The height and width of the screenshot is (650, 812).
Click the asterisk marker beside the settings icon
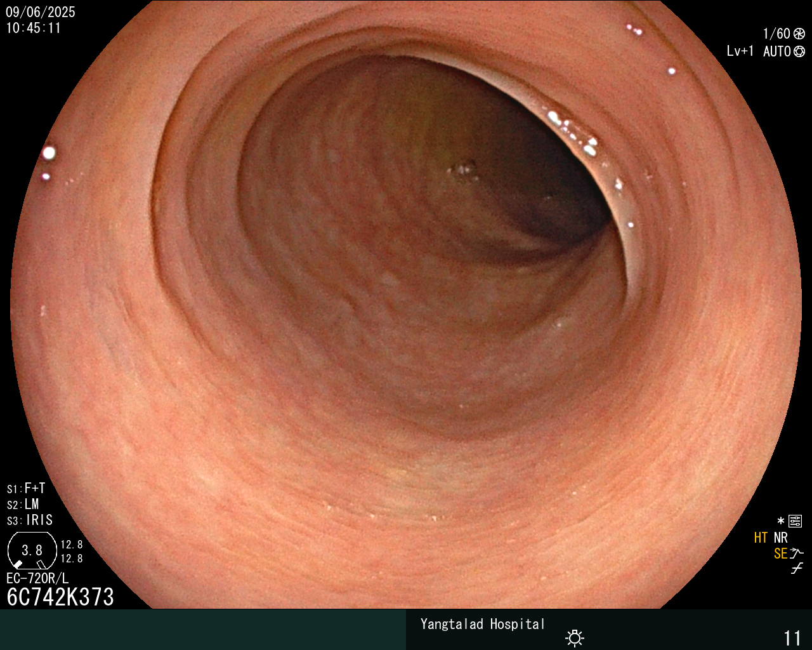click(x=781, y=521)
